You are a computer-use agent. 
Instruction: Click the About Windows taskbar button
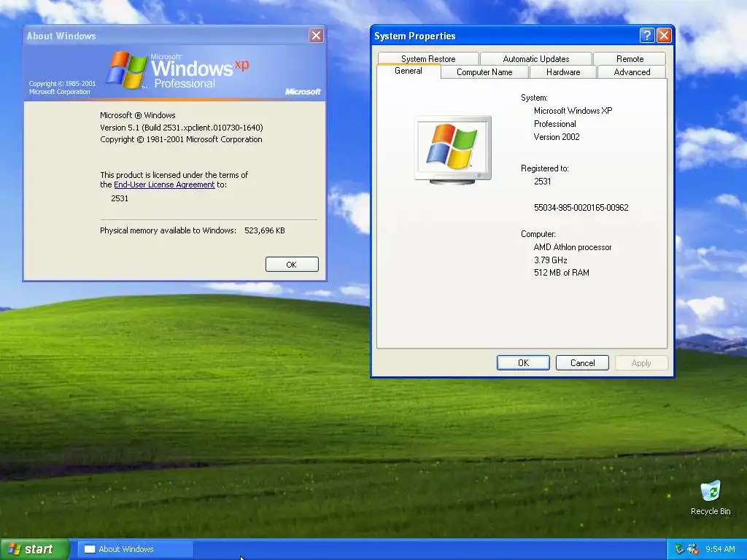[135, 549]
